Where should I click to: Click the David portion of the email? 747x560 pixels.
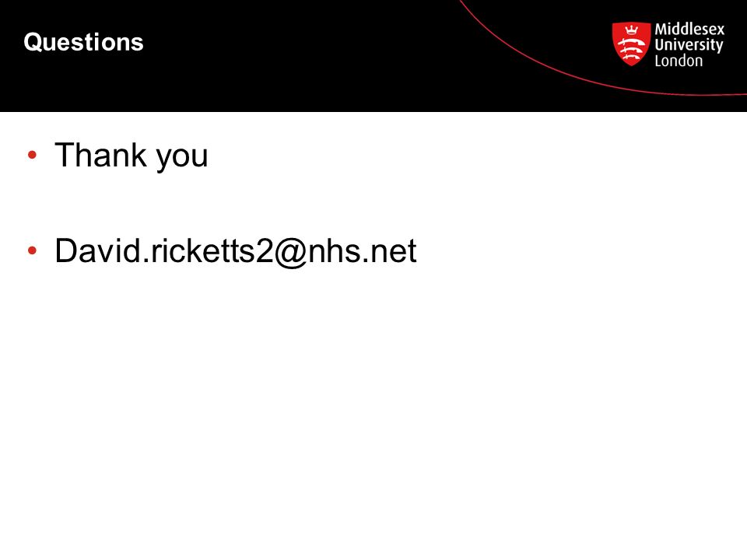[x=98, y=250]
